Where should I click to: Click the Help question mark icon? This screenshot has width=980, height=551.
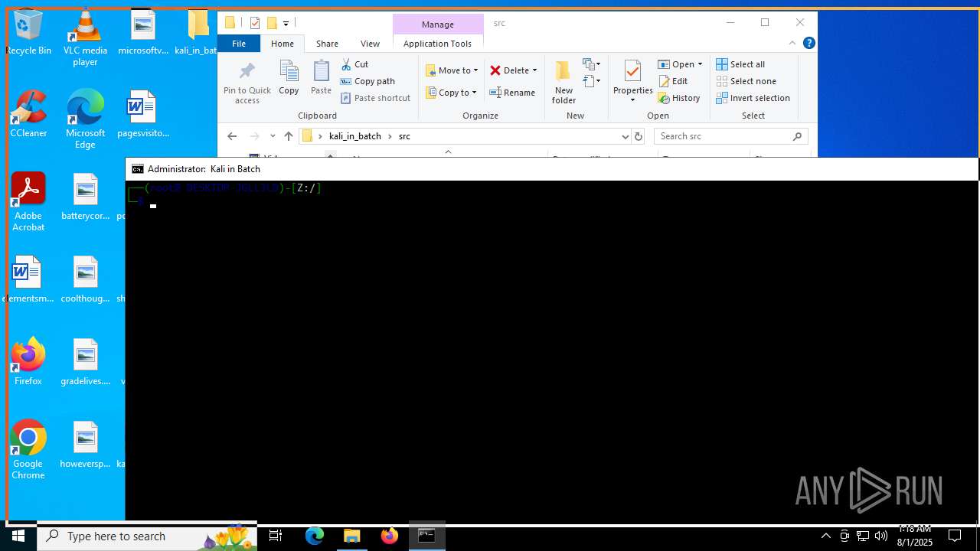point(808,44)
